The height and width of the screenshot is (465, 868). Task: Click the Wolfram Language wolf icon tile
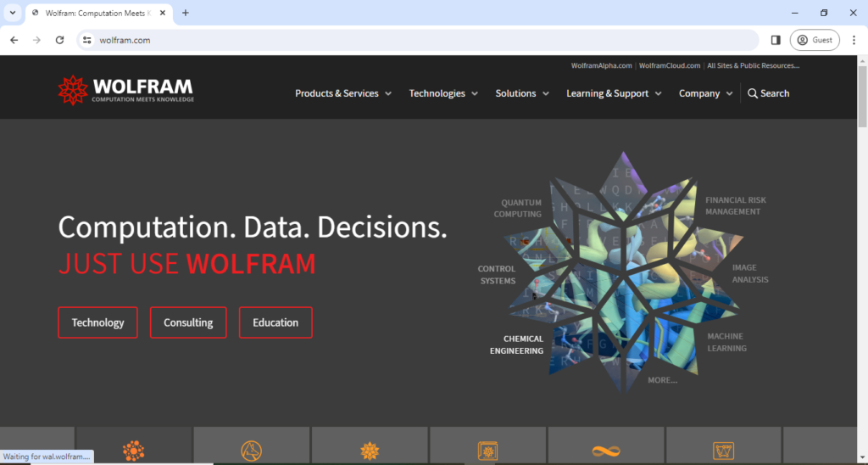[251, 451]
